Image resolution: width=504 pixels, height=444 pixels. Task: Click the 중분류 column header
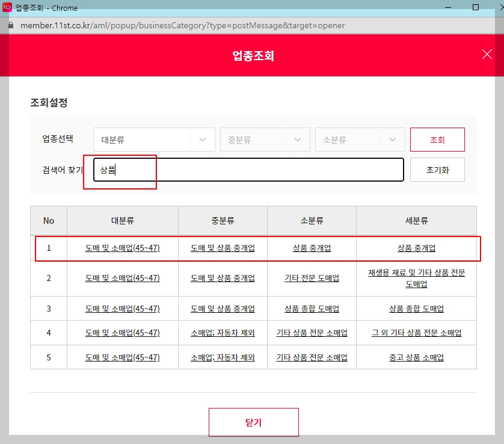coord(223,221)
